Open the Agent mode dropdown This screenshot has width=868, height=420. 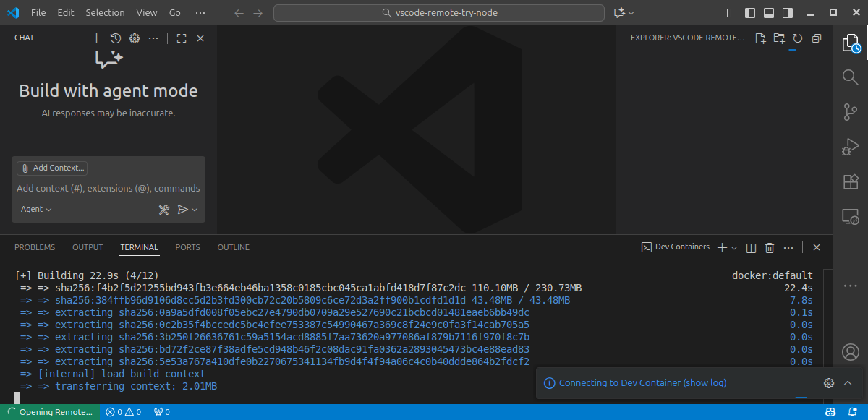tap(36, 210)
